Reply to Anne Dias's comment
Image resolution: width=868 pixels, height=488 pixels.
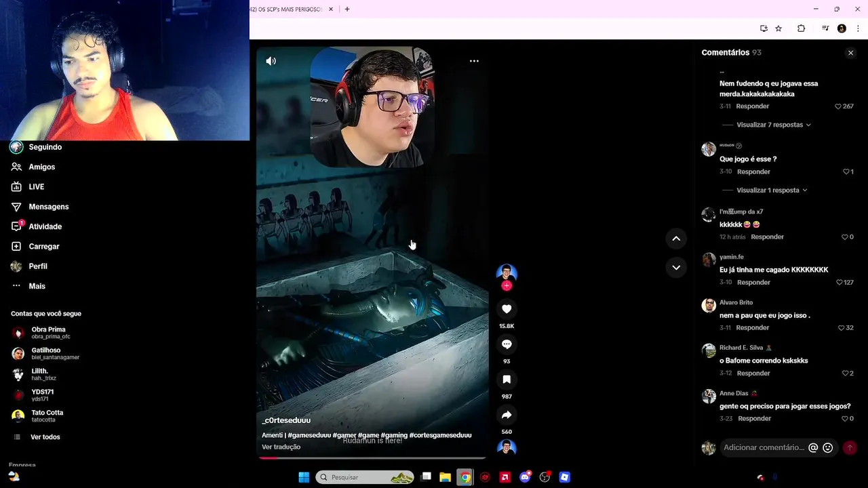754,419
